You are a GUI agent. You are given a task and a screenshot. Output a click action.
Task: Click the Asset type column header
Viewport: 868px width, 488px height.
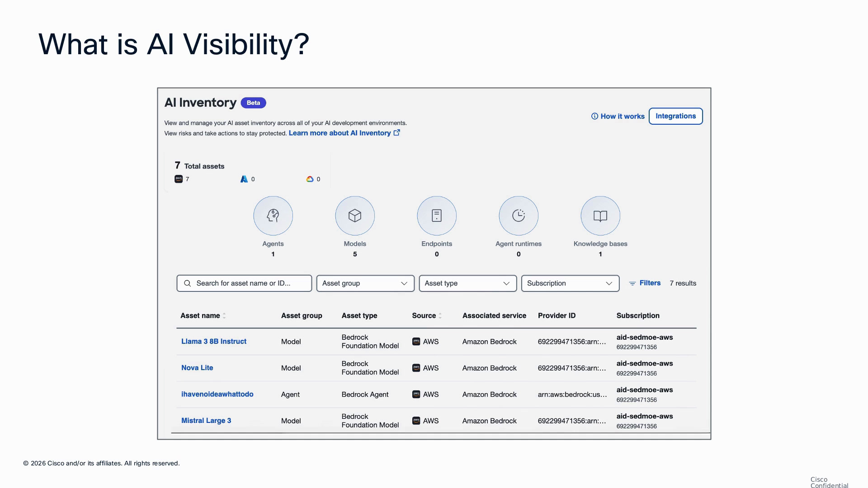[x=359, y=315]
